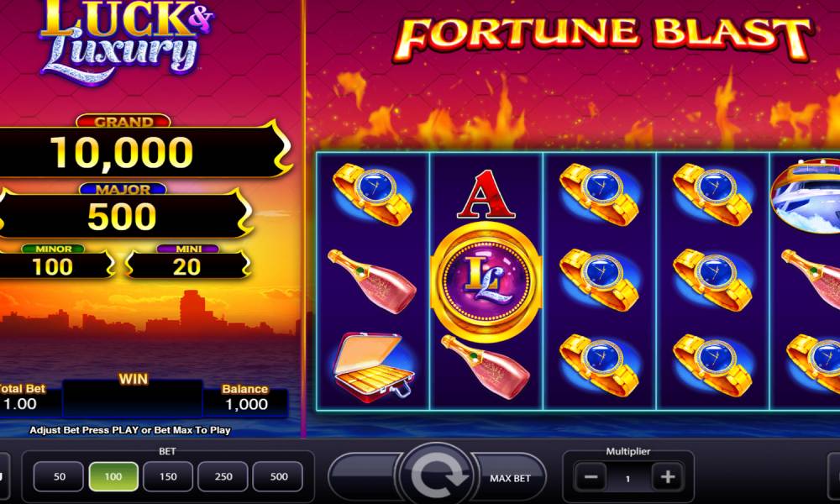Select the 100 bet option
The image size is (840, 504).
(x=113, y=476)
